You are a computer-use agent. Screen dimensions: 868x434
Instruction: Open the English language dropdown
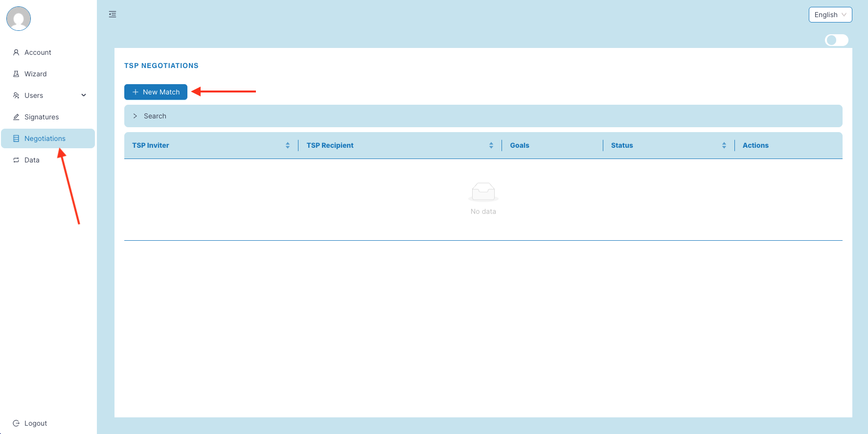830,15
